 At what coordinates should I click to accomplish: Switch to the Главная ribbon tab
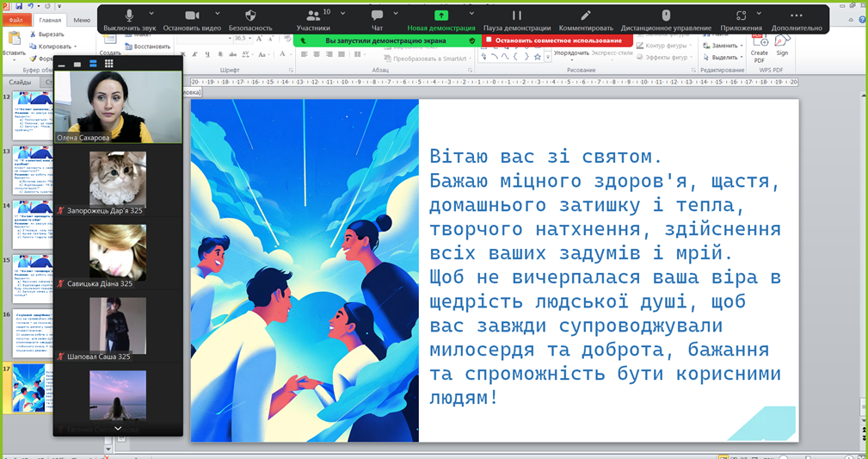pyautogui.click(x=51, y=20)
